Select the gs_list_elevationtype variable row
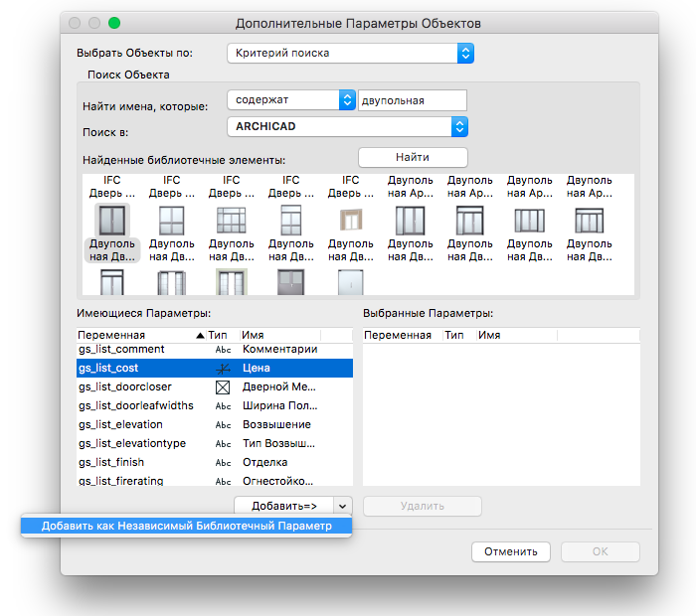Image resolution: width=696 pixels, height=616 pixels. 215,443
